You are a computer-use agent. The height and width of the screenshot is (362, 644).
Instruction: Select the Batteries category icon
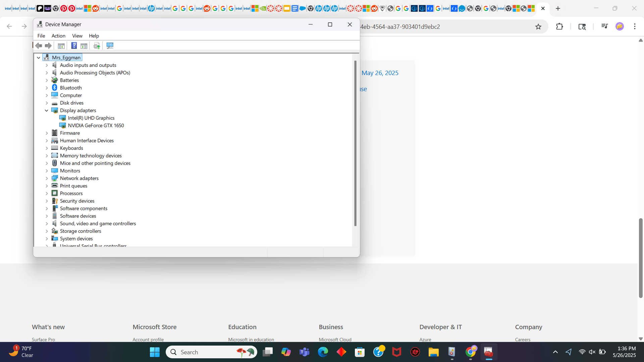[x=55, y=80]
